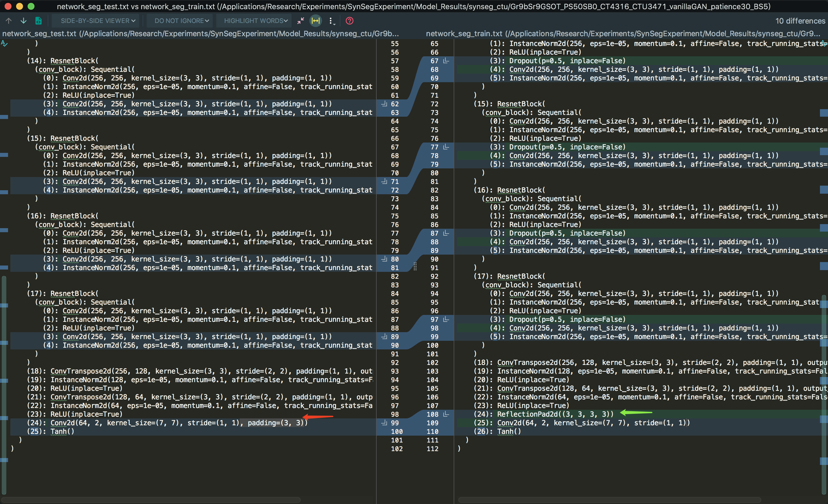Viewport: 828px width, 504px height.
Task: Open the diff settings three-dots menu
Action: pos(331,21)
